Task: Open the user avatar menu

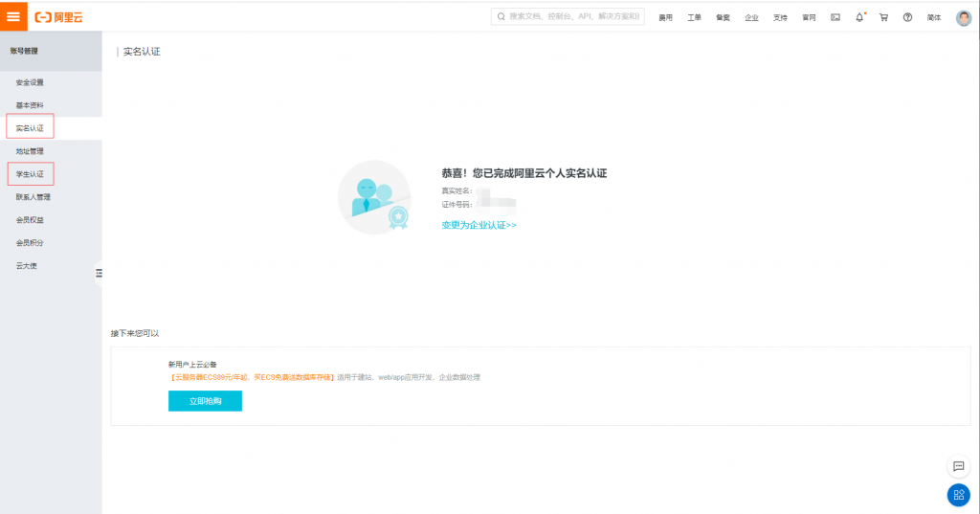Action: pos(964,17)
